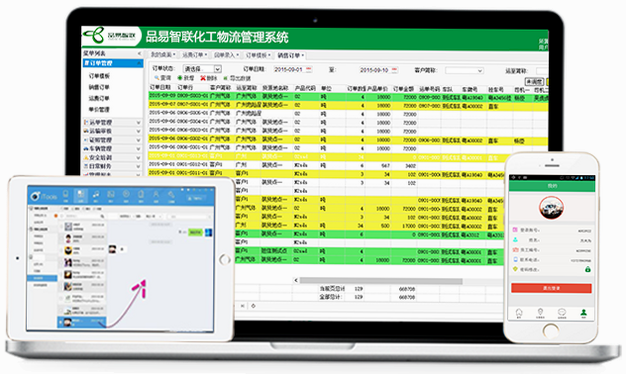Open 销售订单 in the sidebar menu
This screenshot has width=626, height=374.
[99, 87]
